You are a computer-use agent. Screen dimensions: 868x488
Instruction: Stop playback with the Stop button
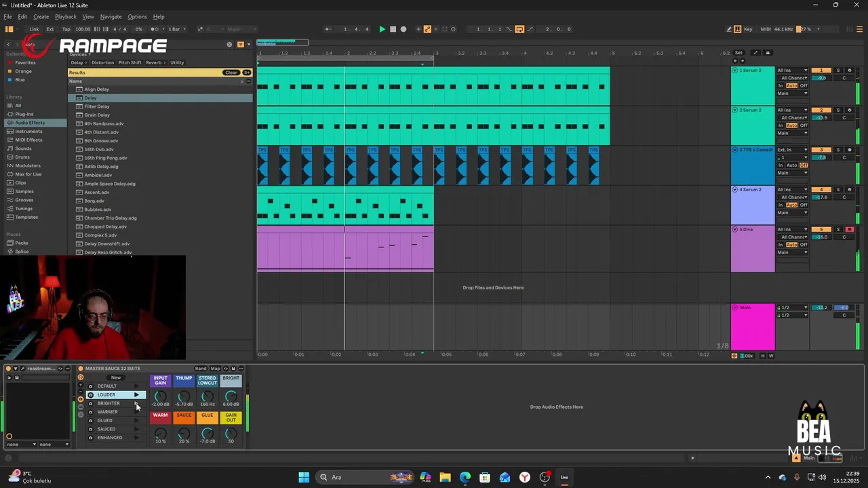[x=393, y=29]
